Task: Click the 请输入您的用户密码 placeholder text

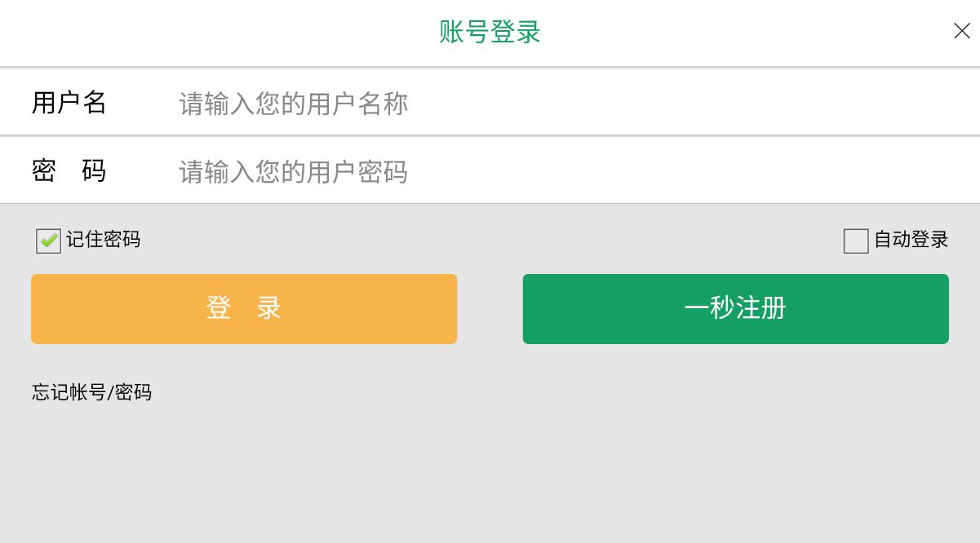Action: pyautogui.click(x=294, y=172)
